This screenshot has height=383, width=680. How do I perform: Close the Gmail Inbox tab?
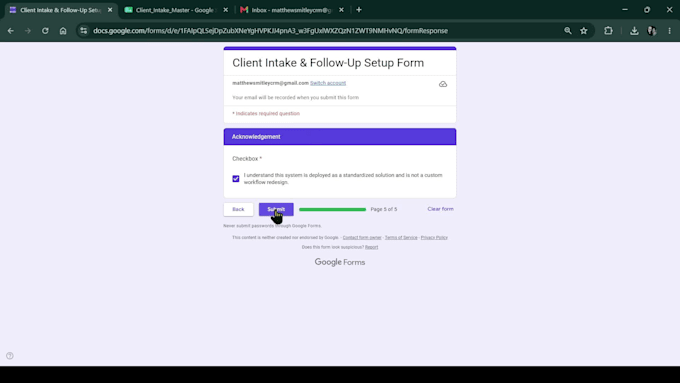click(341, 10)
